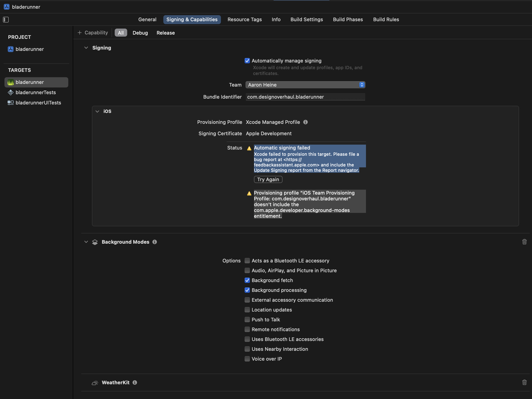Viewport: 532px width, 399px height.
Task: Click the WeatherKit cloud icon
Action: pyautogui.click(x=95, y=383)
